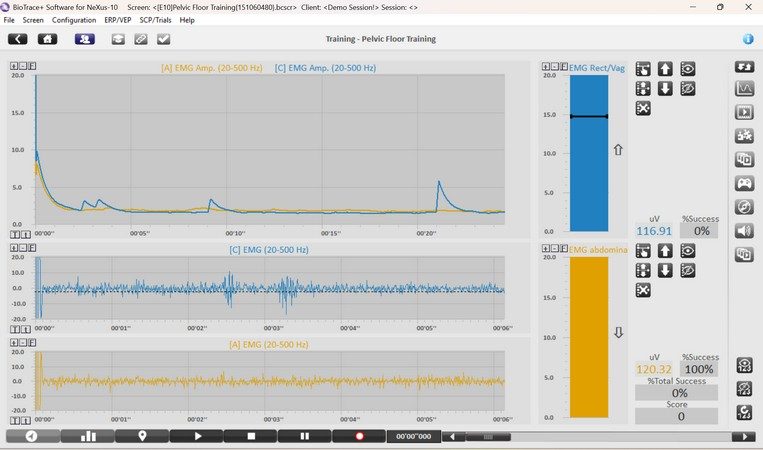Screen dimensions: 763x450
Task: Open the Help menu
Action: tap(187, 20)
